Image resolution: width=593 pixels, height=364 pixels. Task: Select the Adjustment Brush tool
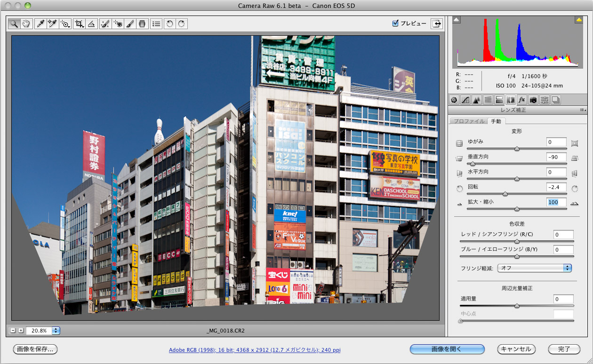click(x=130, y=24)
